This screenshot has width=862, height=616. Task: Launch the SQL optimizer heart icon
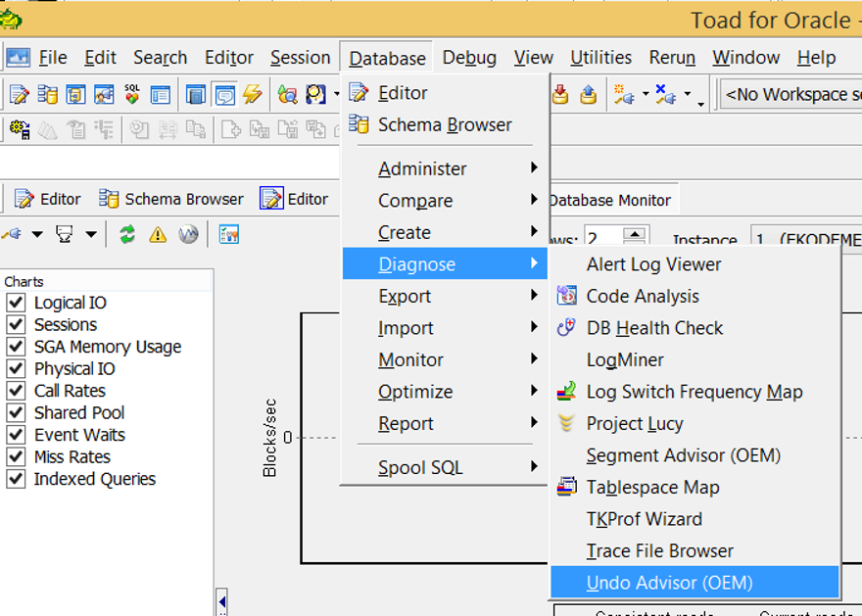click(x=132, y=95)
